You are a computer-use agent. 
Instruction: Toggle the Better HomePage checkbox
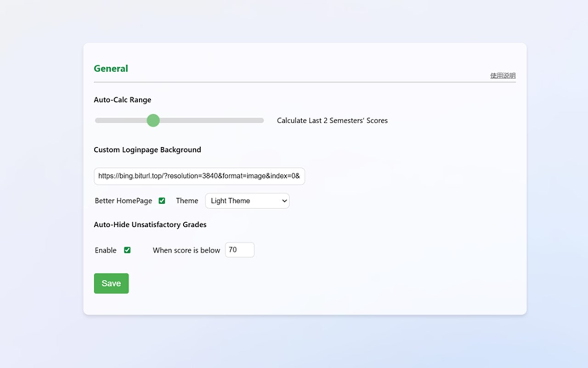click(x=162, y=201)
